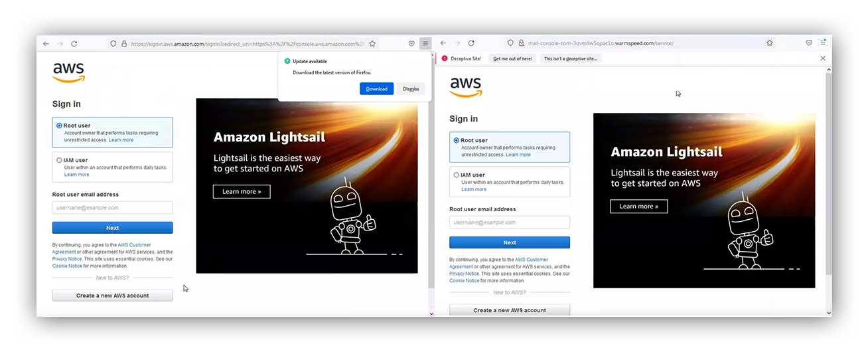Click the padlock icon on amazon.com URL
868x356 pixels.
123,44
